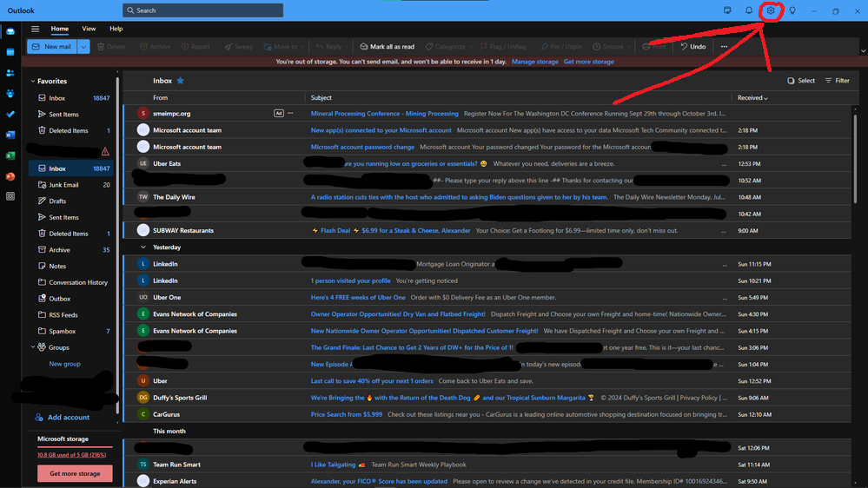Click the Archive toolbar button

pos(155,47)
